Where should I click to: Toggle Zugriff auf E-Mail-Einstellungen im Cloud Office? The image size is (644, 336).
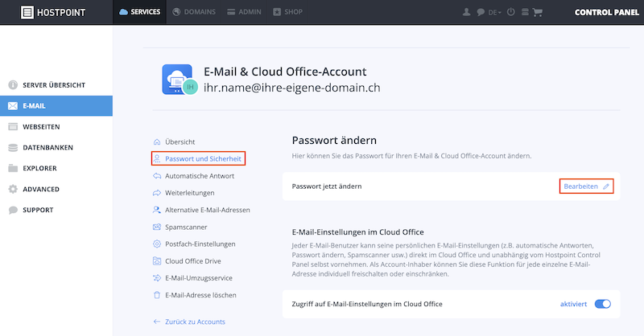(602, 304)
